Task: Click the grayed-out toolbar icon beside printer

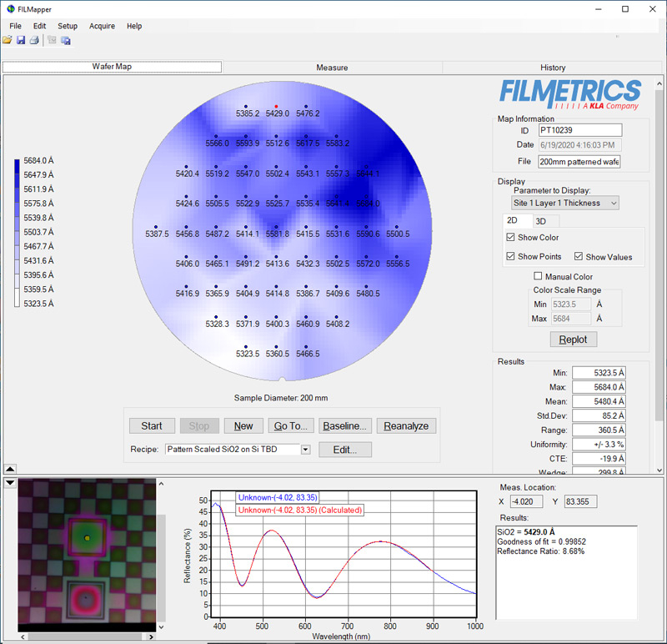Action: coord(52,40)
